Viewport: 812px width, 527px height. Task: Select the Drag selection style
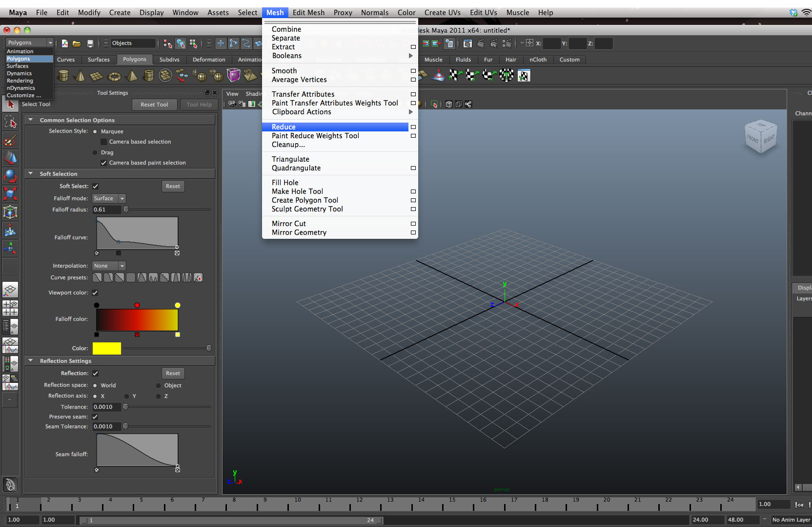(95, 152)
